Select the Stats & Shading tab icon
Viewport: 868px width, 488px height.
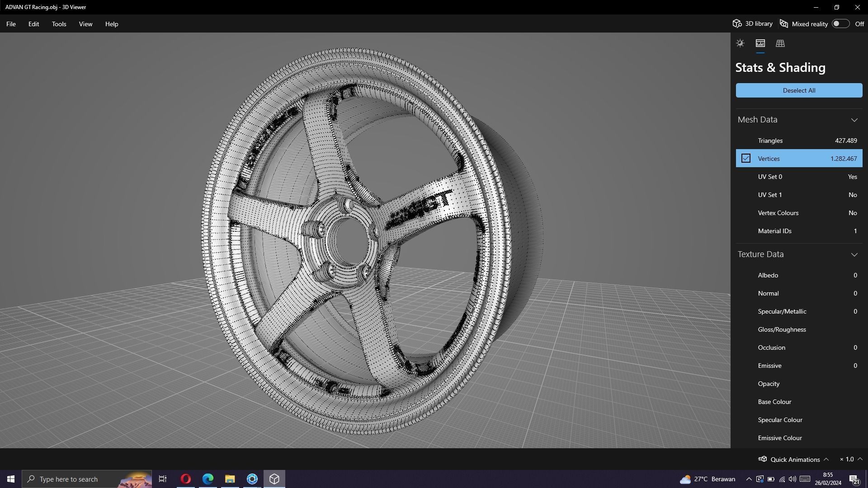(760, 43)
